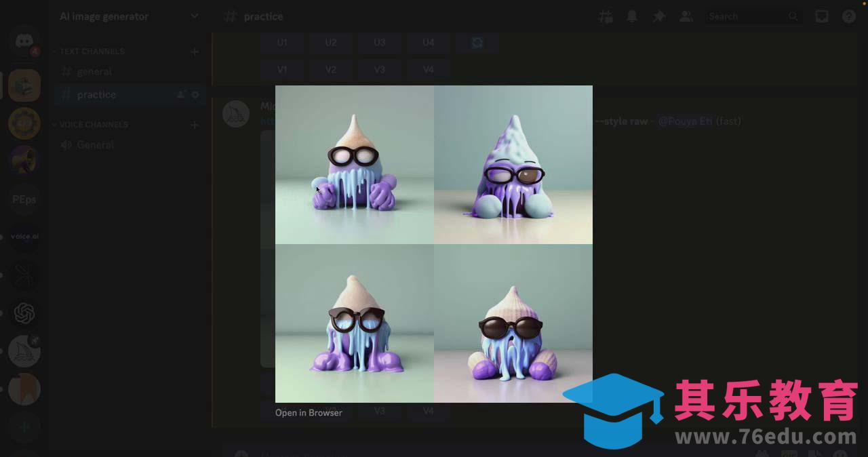
Task: Join the General voice channel
Action: tap(95, 145)
